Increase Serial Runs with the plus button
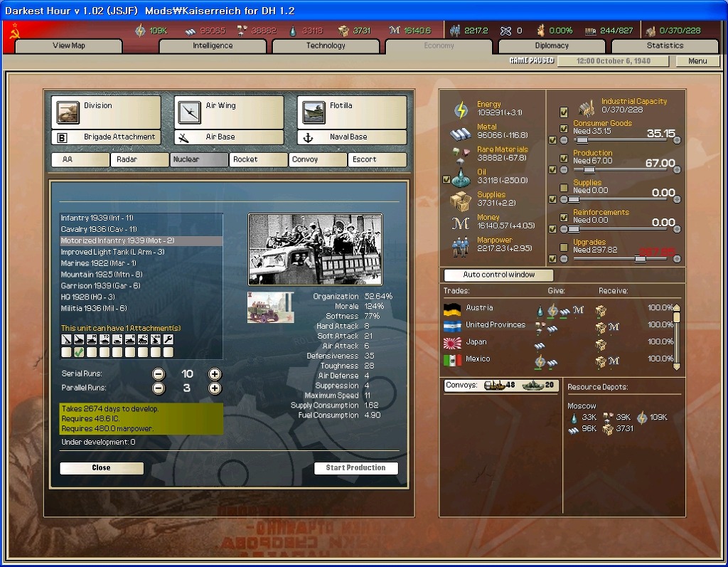This screenshot has width=728, height=567. tap(215, 374)
